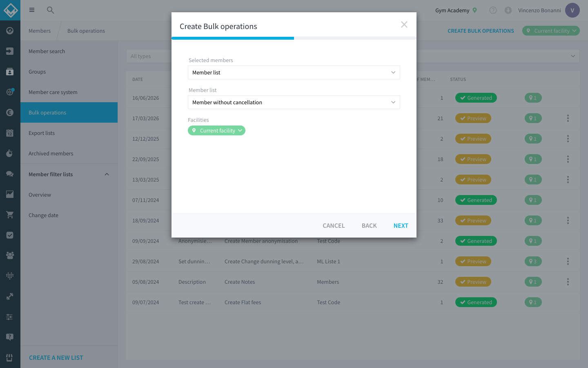
Task: Open the help question icon in the left rail
Action: pyautogui.click(x=10, y=337)
